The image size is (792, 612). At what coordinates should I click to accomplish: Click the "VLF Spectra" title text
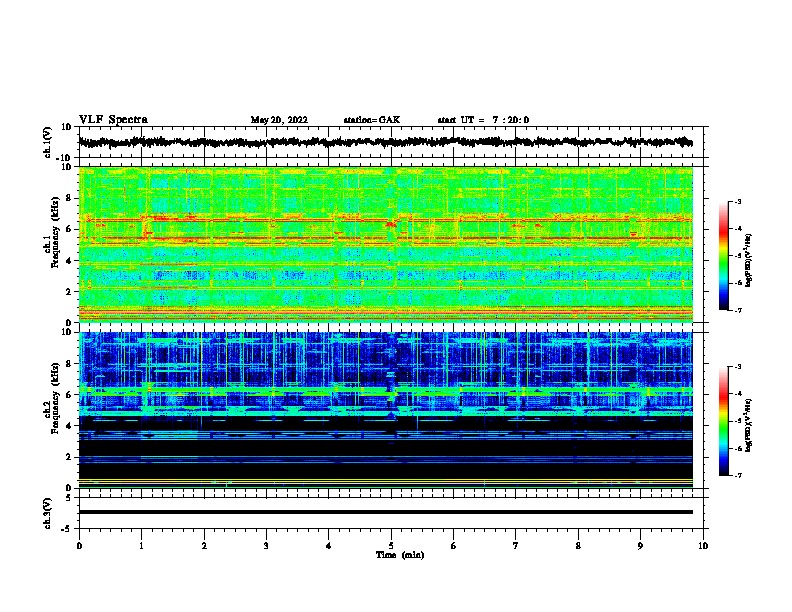point(113,120)
